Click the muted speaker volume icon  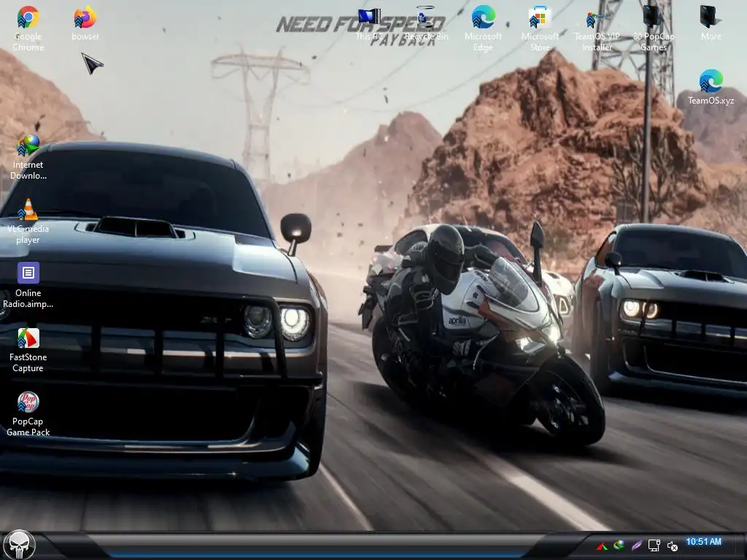(672, 545)
